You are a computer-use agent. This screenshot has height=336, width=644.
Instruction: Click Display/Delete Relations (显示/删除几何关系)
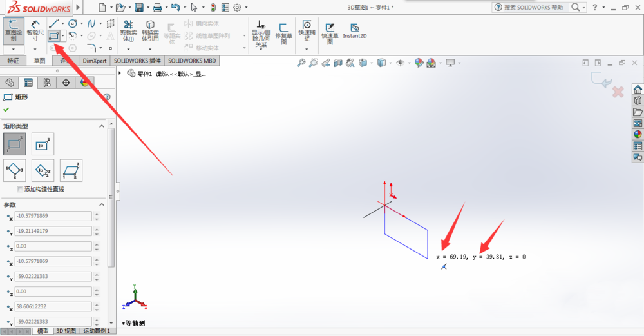click(261, 34)
